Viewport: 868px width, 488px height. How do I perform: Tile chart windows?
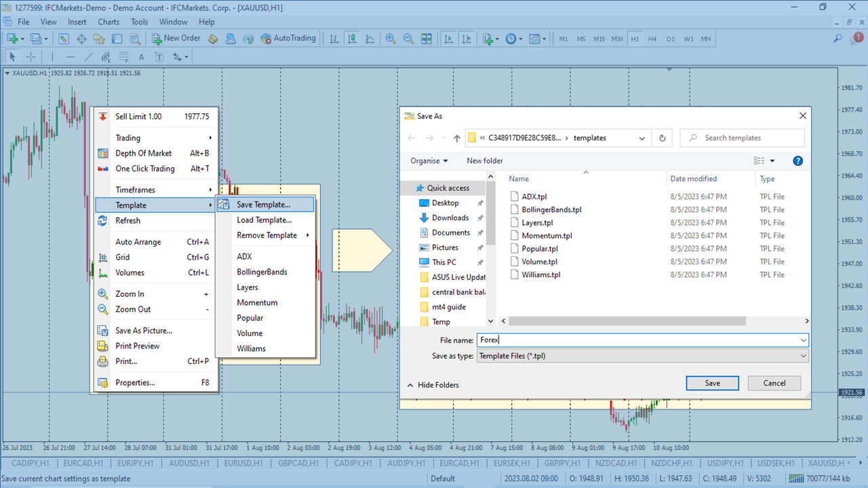(427, 39)
